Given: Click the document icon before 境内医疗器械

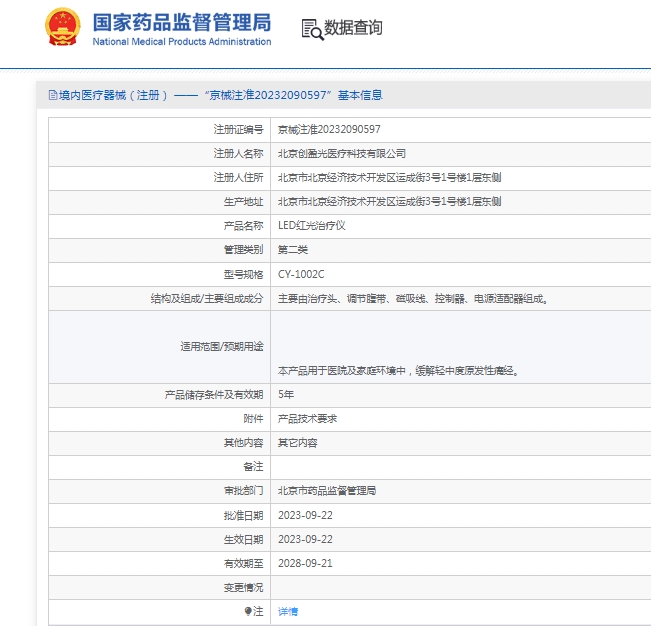Looking at the screenshot, I should pos(53,95).
